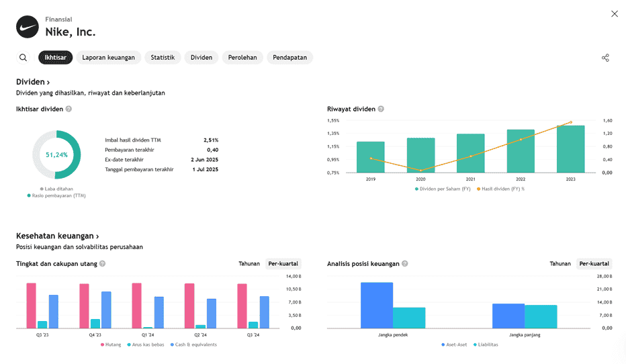Switch to Laporan keuangan tab
This screenshot has width=626, height=364.
pos(109,58)
